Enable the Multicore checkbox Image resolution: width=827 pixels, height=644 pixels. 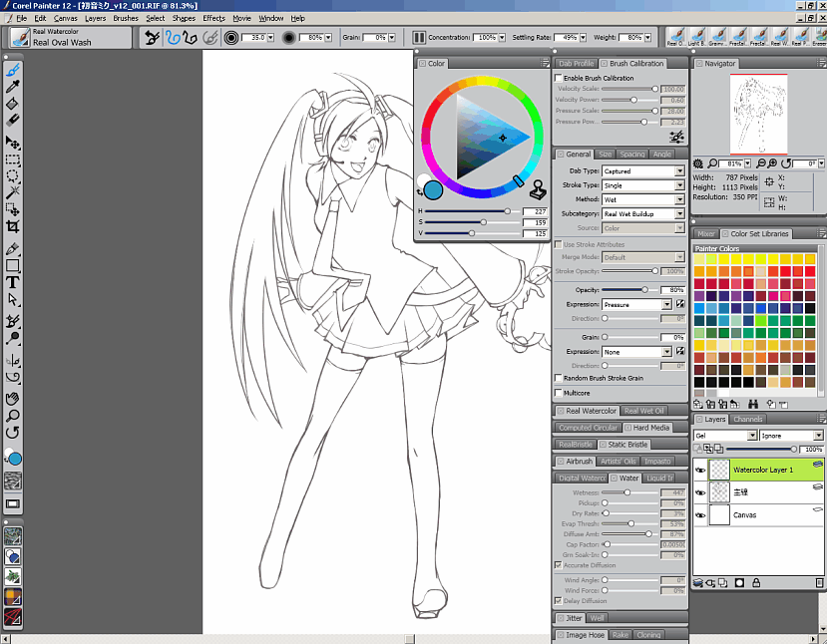pos(559,393)
